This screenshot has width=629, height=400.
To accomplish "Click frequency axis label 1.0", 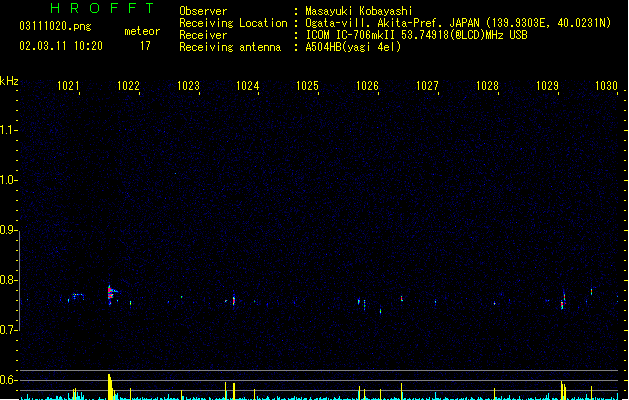I will tap(7, 180).
